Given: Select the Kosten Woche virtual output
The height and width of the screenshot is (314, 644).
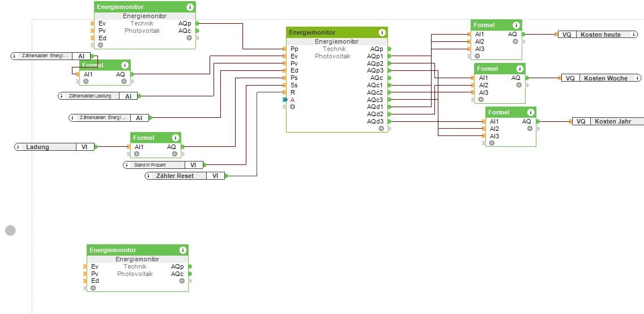Looking at the screenshot, I should 601,78.
